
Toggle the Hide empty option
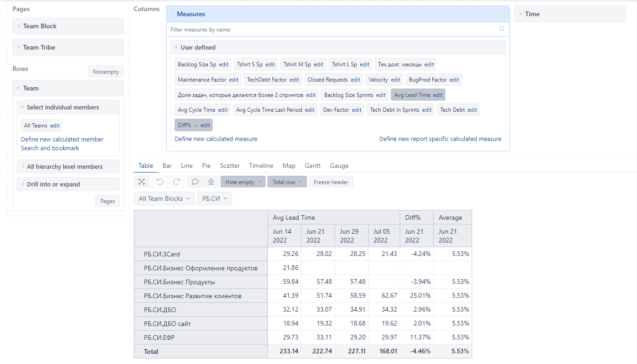pyautogui.click(x=240, y=181)
